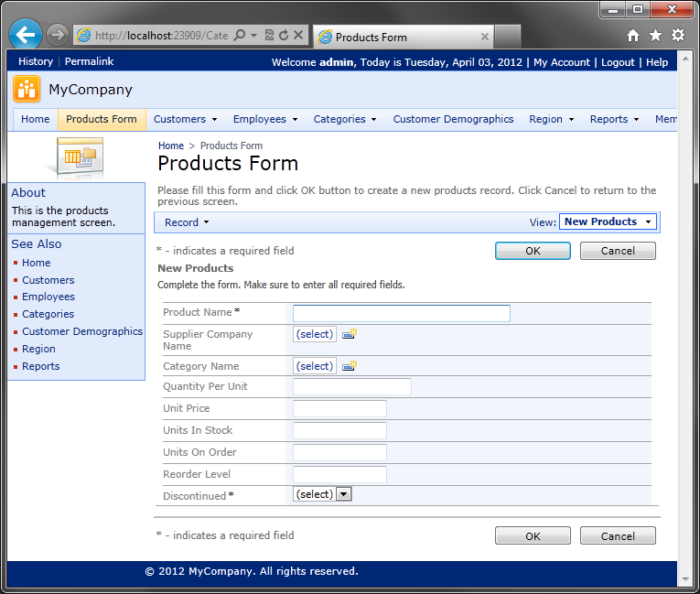700x594 pixels.
Task: Click the Logout link
Action: (618, 62)
